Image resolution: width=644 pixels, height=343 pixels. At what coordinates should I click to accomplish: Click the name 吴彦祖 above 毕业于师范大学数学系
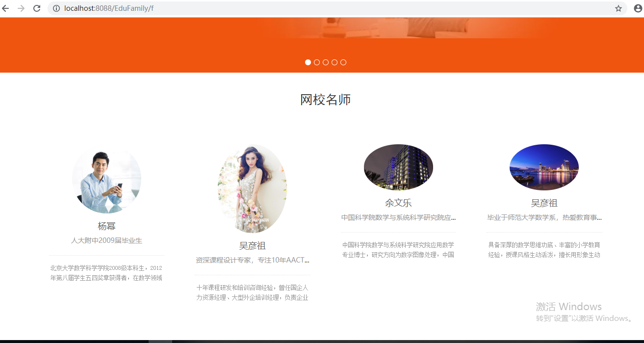(x=544, y=203)
